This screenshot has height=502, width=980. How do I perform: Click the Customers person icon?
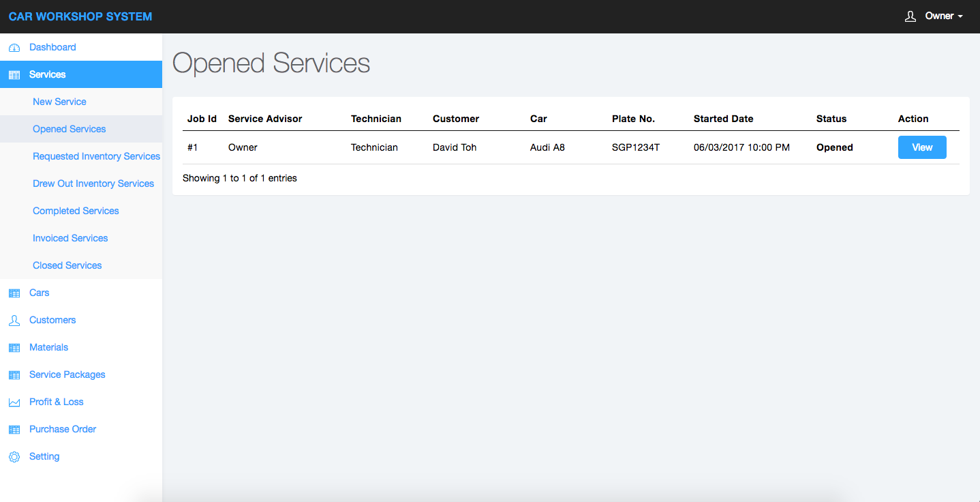pos(14,321)
